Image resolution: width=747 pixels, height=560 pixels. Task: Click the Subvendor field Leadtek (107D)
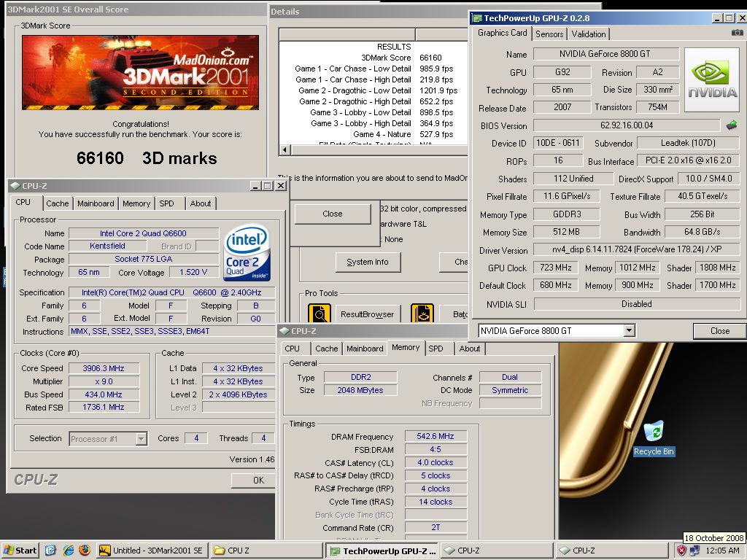pos(688,143)
